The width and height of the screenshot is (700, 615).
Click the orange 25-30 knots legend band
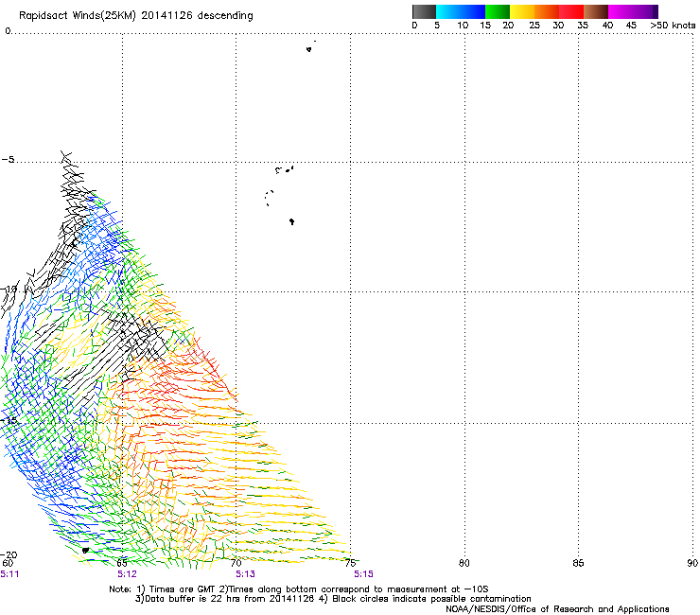[547, 11]
